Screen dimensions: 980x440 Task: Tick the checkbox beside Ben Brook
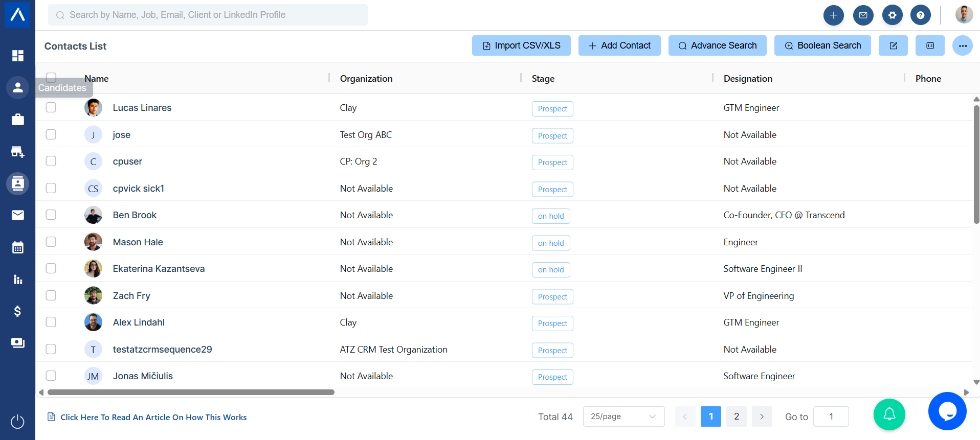tap(51, 215)
